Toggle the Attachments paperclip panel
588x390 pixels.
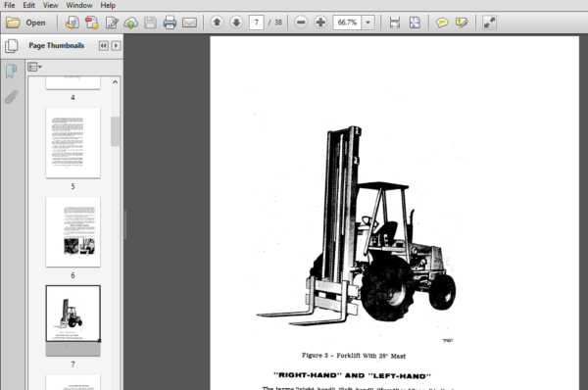tap(11, 97)
